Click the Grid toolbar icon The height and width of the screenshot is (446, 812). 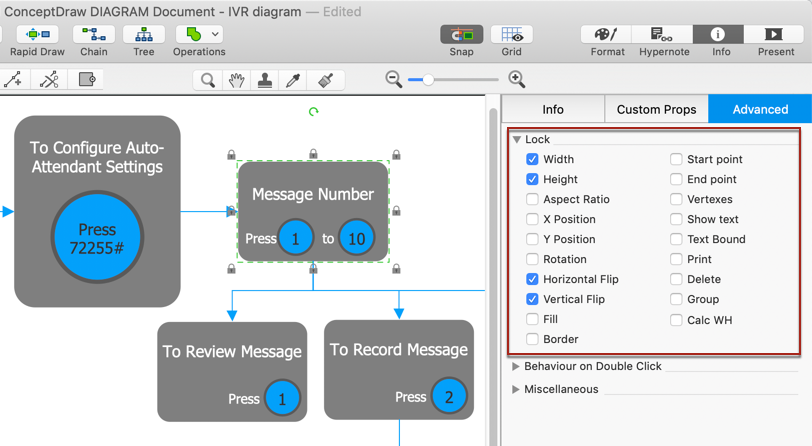coord(511,36)
